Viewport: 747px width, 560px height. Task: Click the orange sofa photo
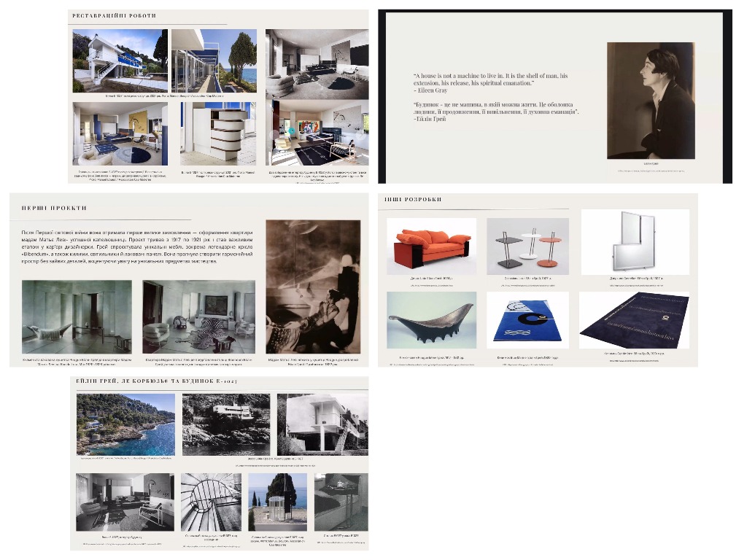click(431, 246)
